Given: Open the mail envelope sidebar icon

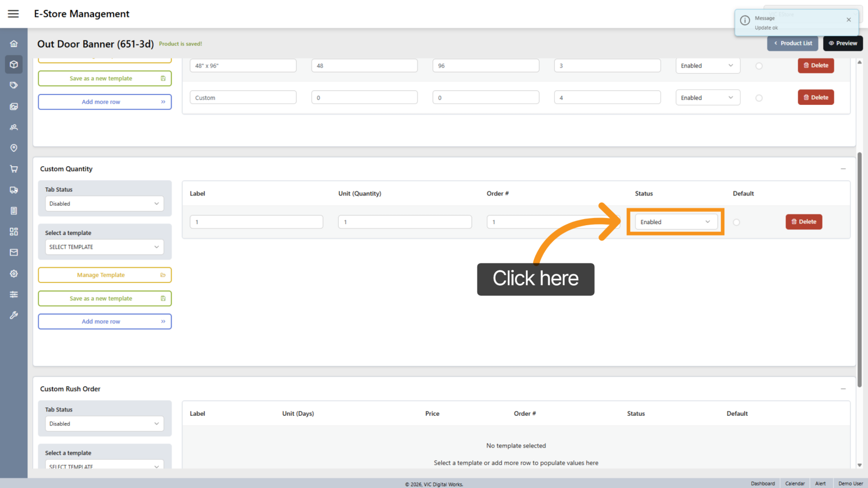Looking at the screenshot, I should (x=14, y=253).
